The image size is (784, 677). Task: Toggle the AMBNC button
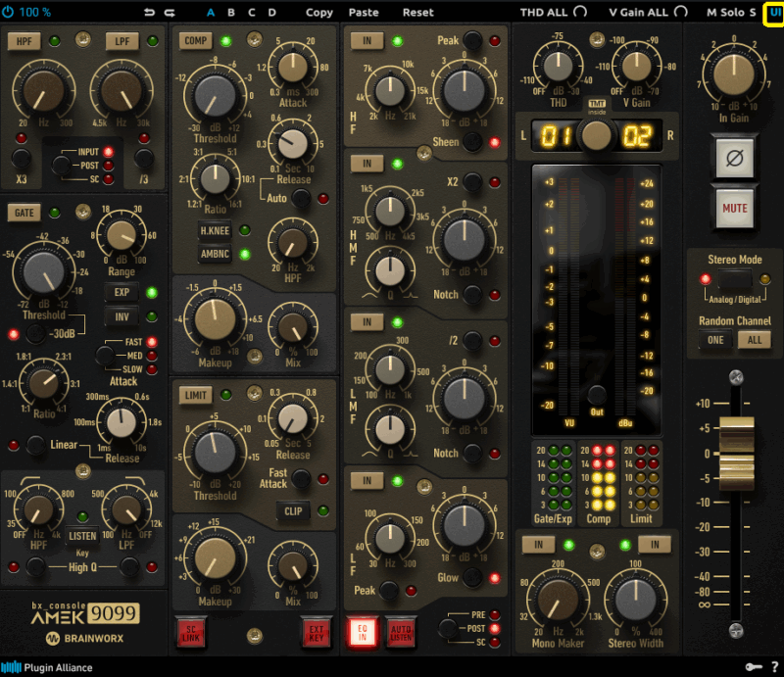tap(215, 254)
